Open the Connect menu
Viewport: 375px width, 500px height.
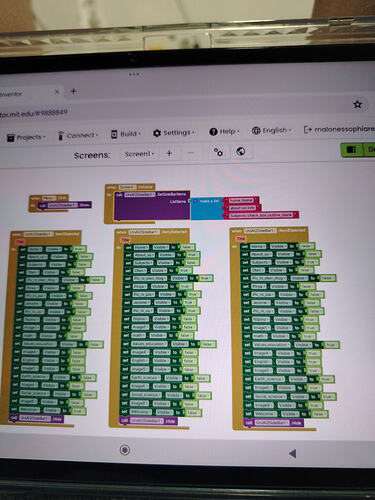[x=78, y=135]
